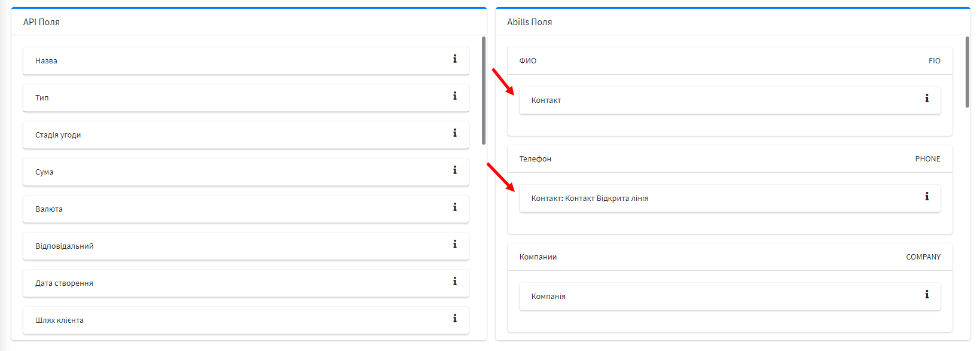Click info icon on Відповідальний row
Screen dimensions: 980x351
click(454, 245)
